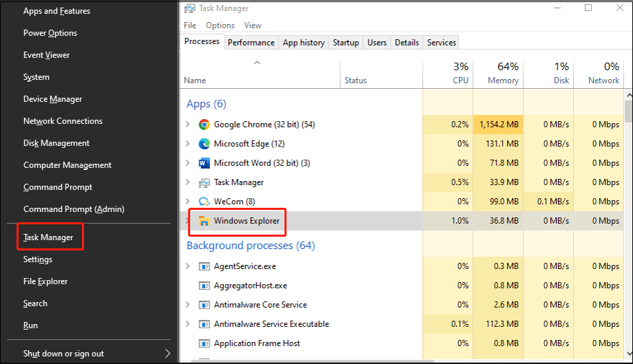
Task: Open the Options menu
Action: [220, 25]
